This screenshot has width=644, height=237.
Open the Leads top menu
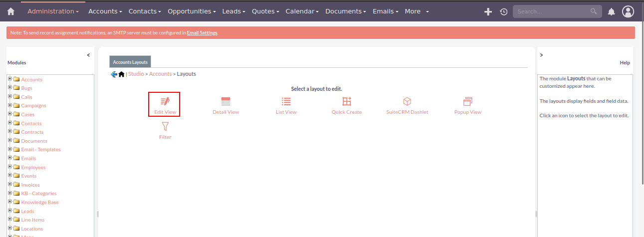point(234,11)
